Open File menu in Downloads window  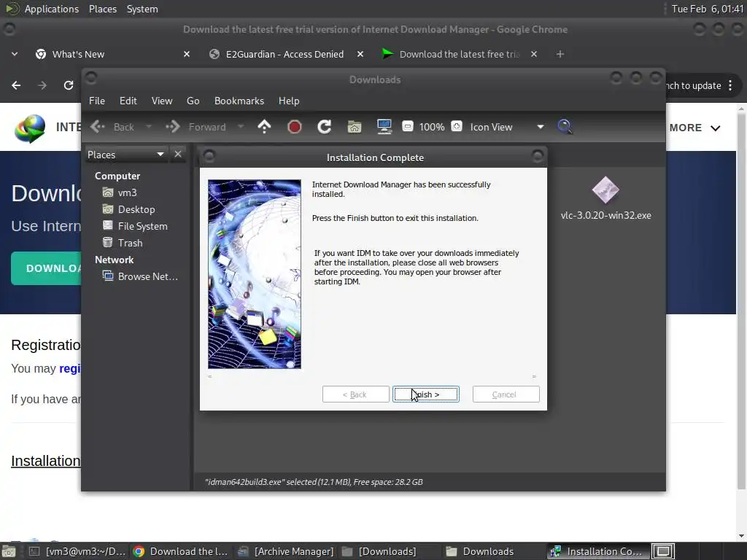(97, 101)
